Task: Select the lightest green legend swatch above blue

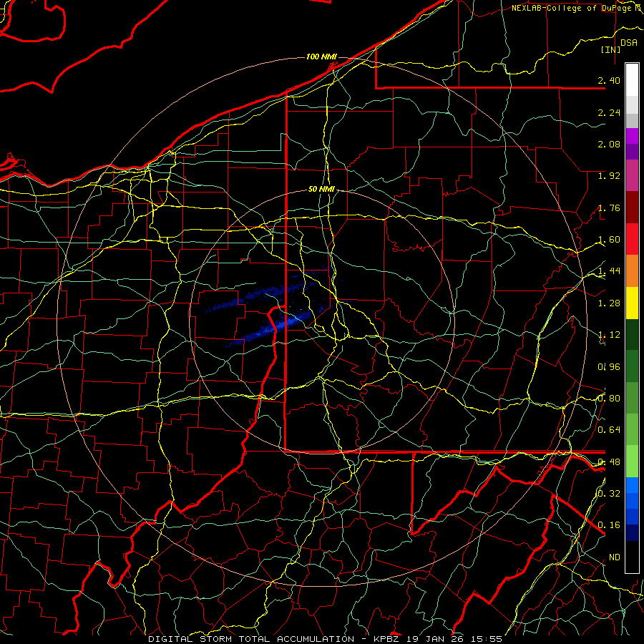Action: tap(632, 462)
